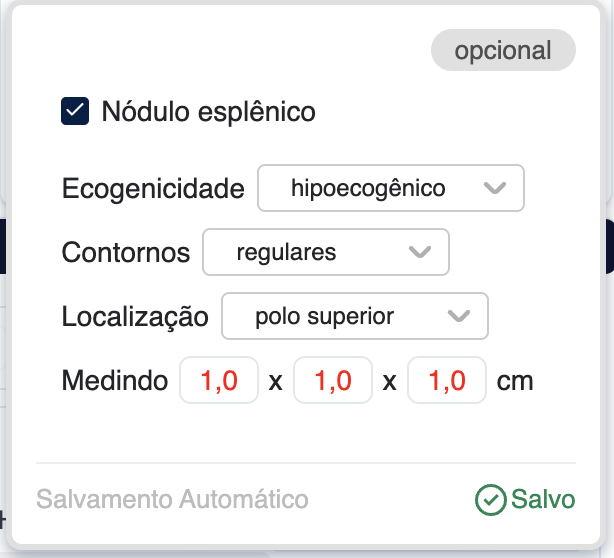Click the Ecogenicidade field label
Screen dimensions: 614x558
tap(153, 188)
